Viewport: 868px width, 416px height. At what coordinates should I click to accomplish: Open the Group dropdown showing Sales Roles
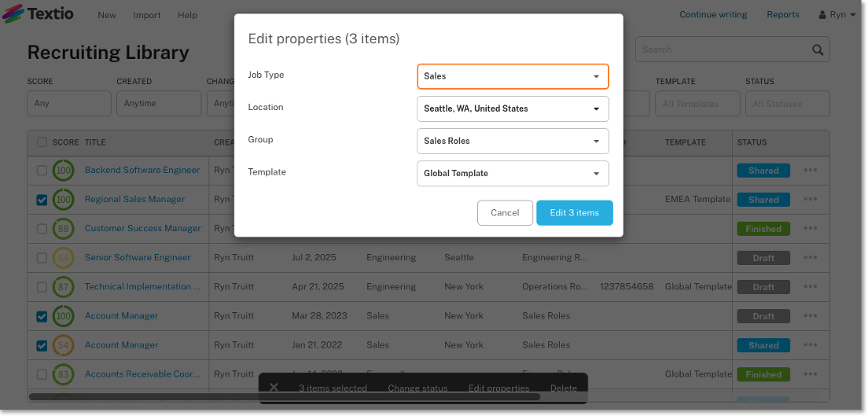(513, 141)
